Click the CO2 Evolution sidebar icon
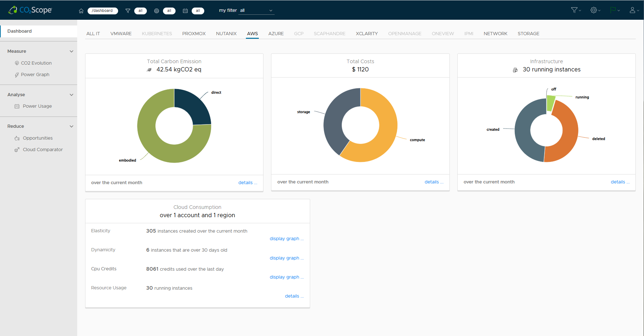Image resolution: width=644 pixels, height=336 pixels. pos(17,63)
